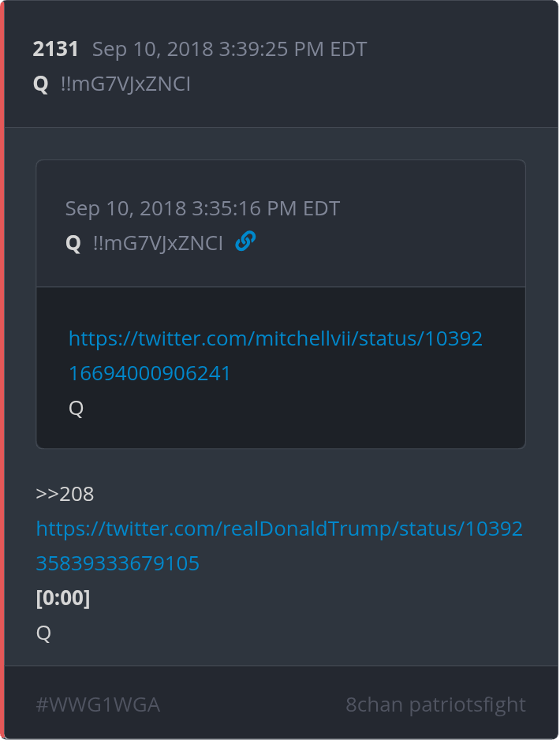Click the second line of mitchellvii link
The width and height of the screenshot is (560, 740).
[150, 373]
